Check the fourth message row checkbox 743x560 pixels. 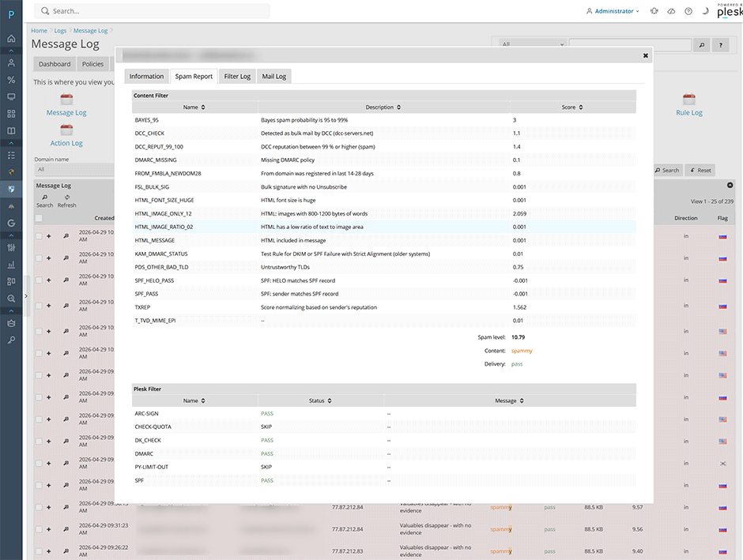tap(39, 306)
